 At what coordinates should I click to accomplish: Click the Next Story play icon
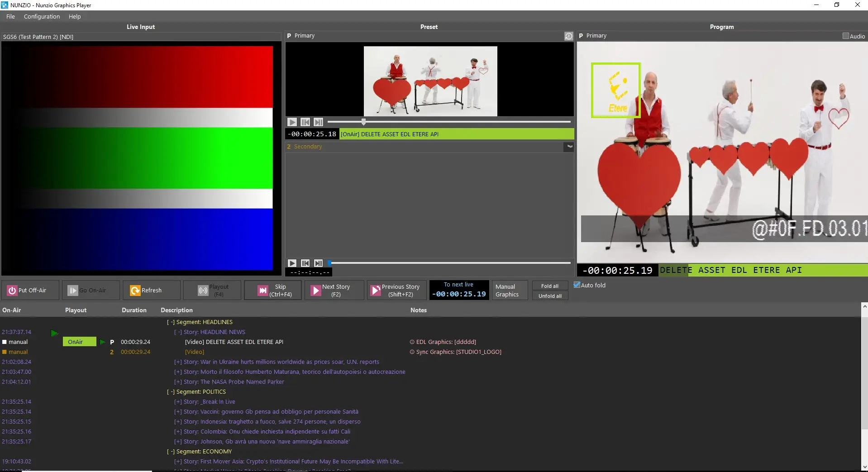316,291
